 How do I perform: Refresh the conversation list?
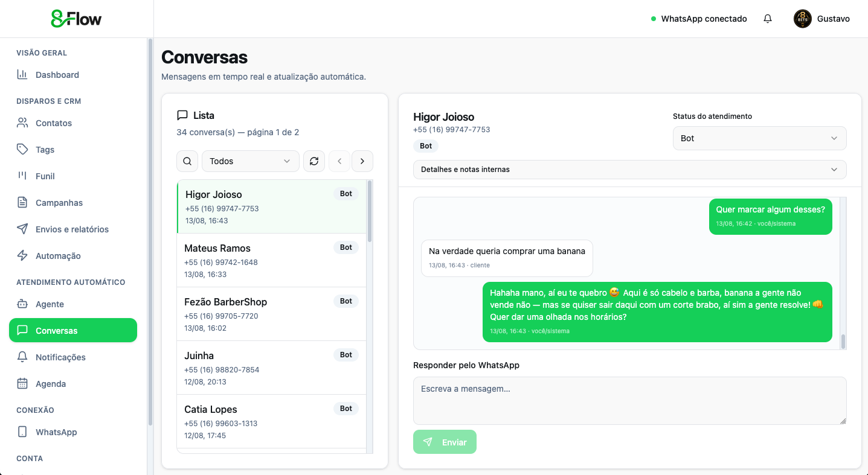pyautogui.click(x=314, y=161)
